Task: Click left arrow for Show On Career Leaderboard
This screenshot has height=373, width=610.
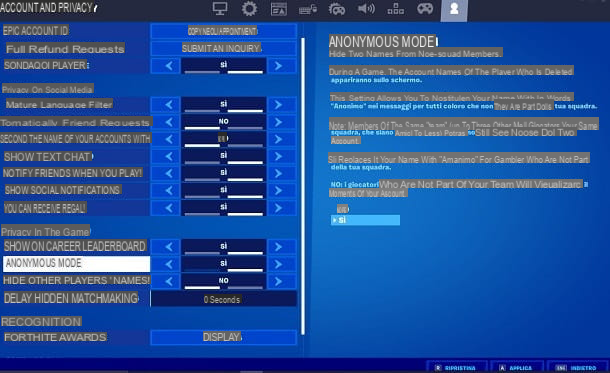Action: coord(169,247)
